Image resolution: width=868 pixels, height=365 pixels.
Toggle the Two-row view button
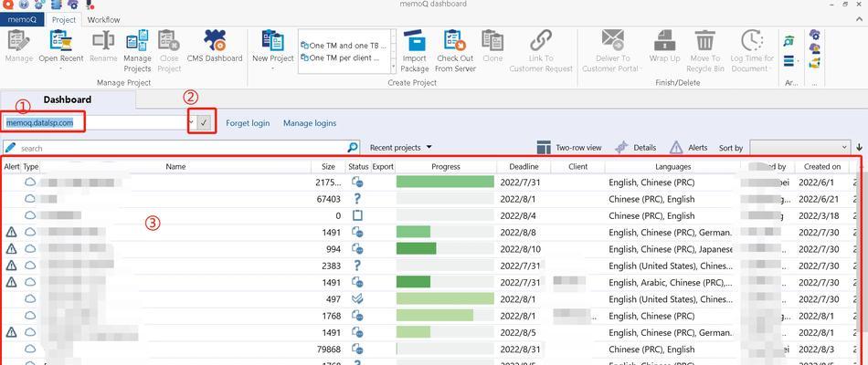click(x=569, y=148)
